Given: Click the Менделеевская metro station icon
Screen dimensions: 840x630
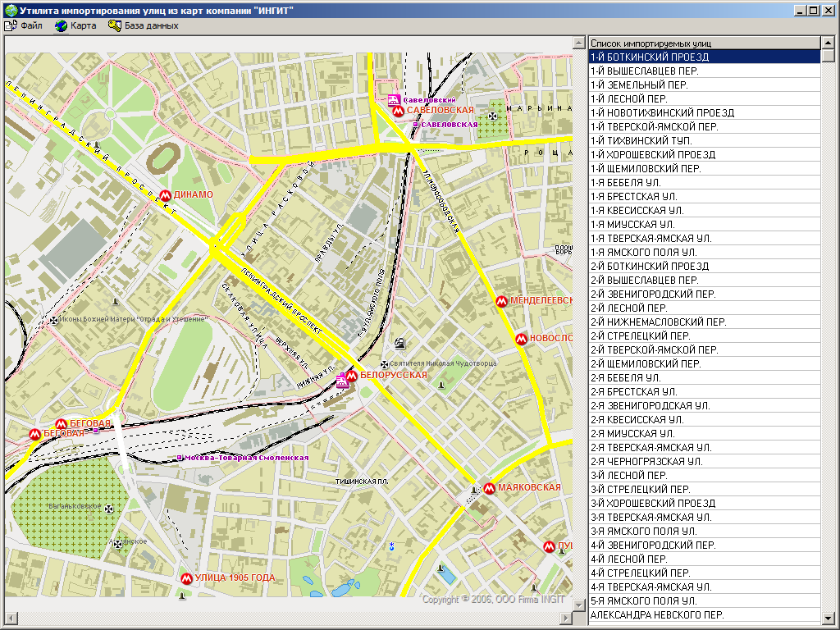Looking at the screenshot, I should 501,301.
